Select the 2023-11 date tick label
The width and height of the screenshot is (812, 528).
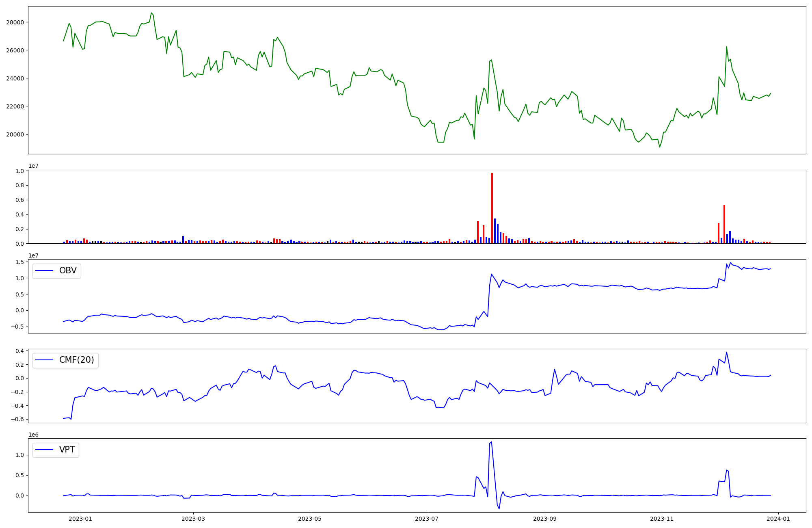coord(662,519)
